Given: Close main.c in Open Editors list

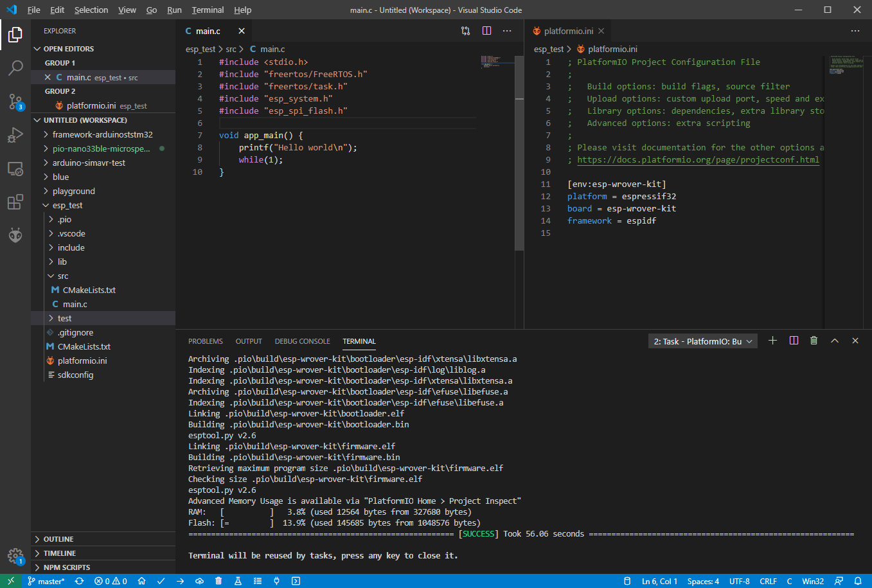Looking at the screenshot, I should 48,77.
